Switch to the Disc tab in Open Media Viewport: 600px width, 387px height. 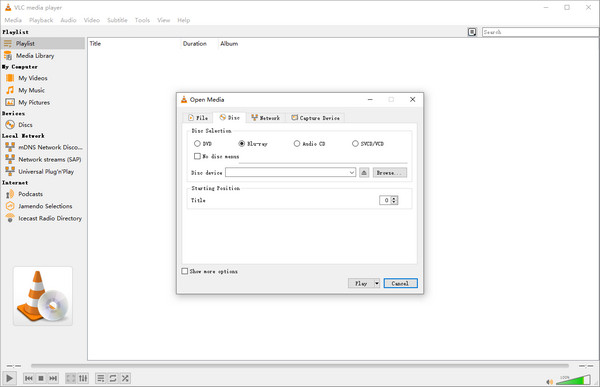pos(230,118)
